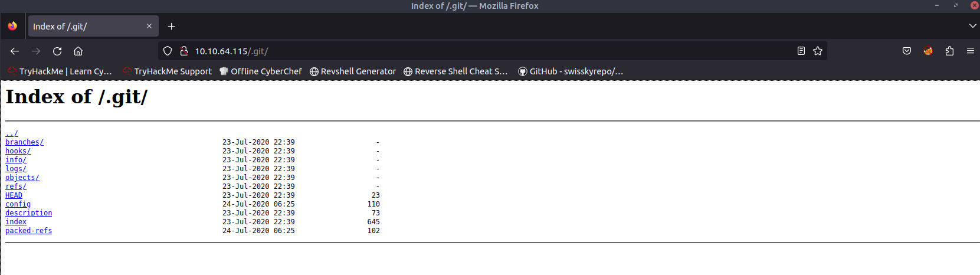
Task: Open Offline CyberChef bookmark
Action: click(260, 71)
